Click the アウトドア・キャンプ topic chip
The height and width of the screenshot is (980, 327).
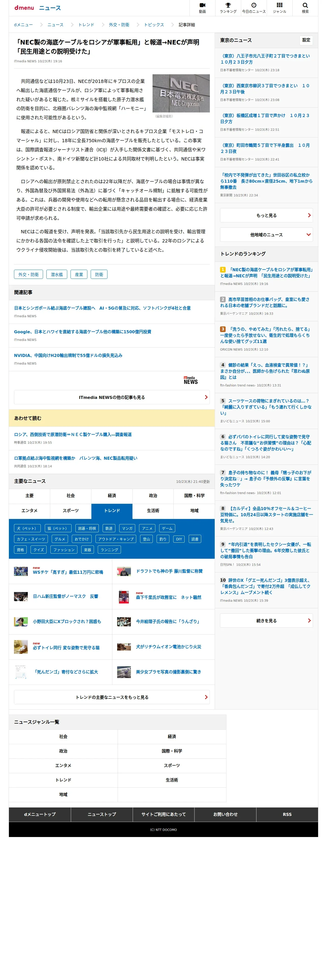coord(116,539)
